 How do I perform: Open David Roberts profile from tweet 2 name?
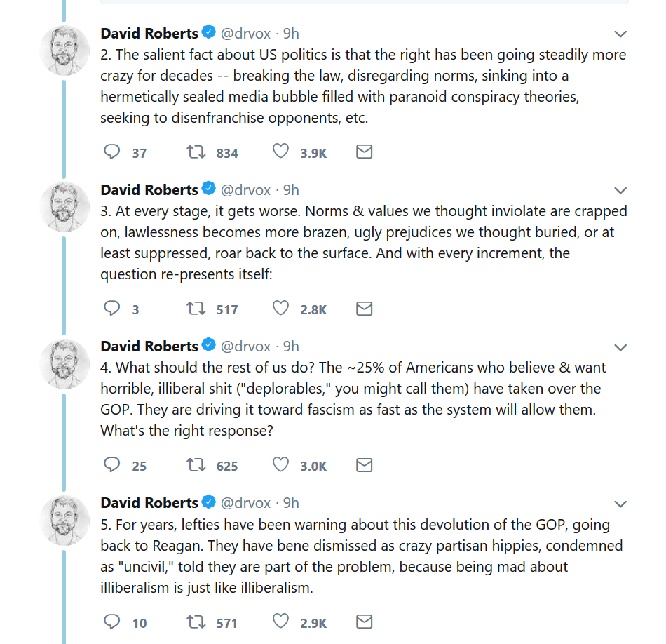(x=149, y=33)
